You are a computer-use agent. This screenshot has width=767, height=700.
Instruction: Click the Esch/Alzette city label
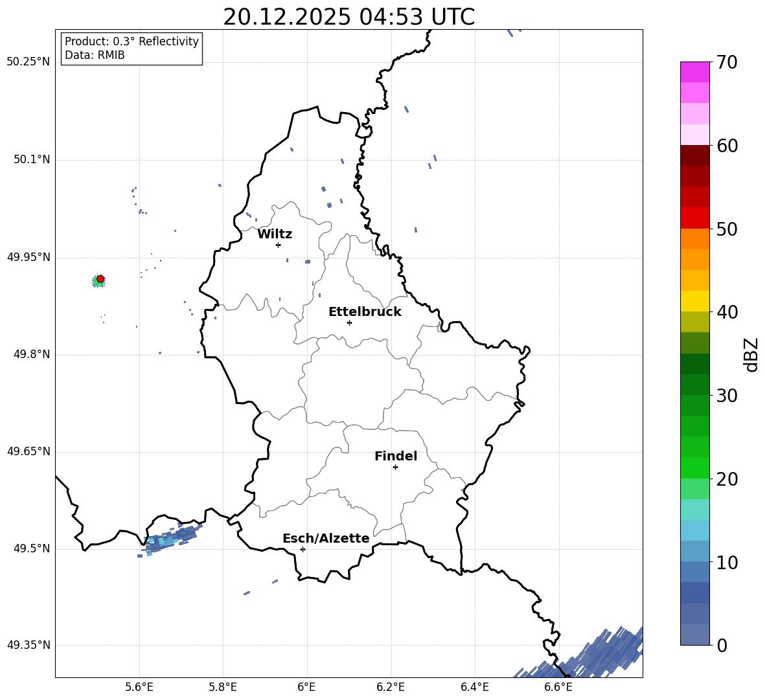click(326, 538)
